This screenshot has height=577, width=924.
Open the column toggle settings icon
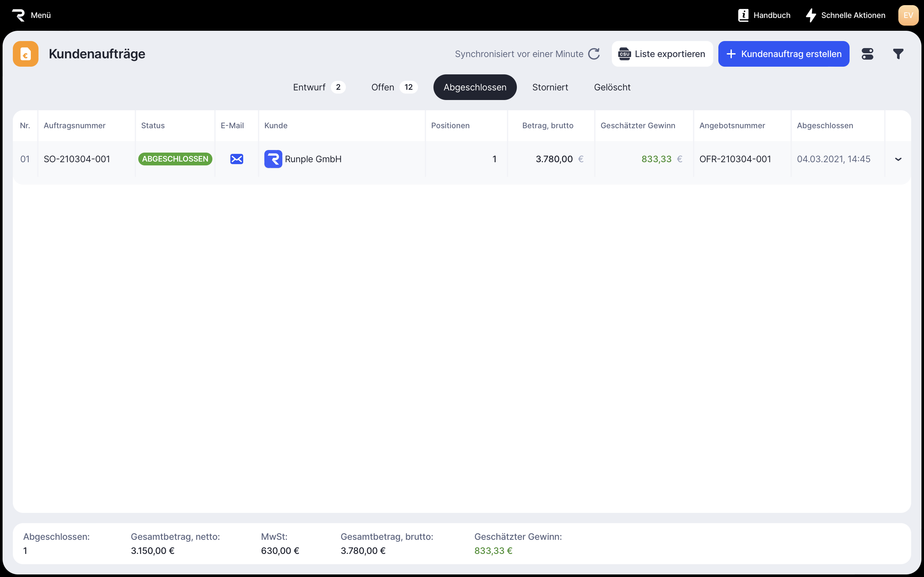tap(867, 54)
